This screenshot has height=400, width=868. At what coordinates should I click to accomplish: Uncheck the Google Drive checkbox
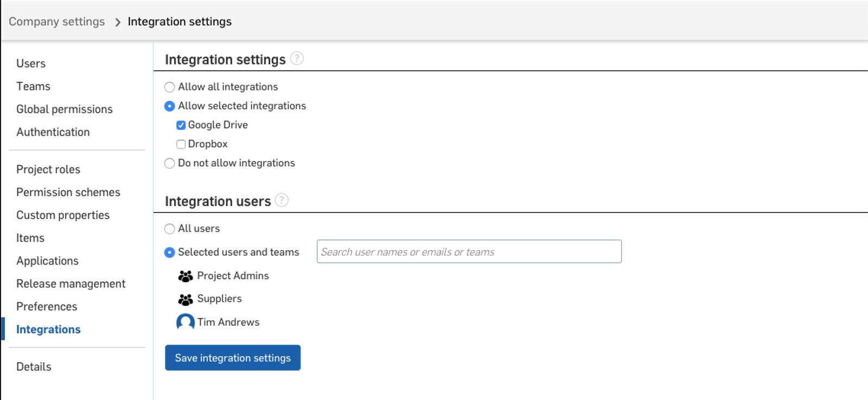(x=181, y=125)
